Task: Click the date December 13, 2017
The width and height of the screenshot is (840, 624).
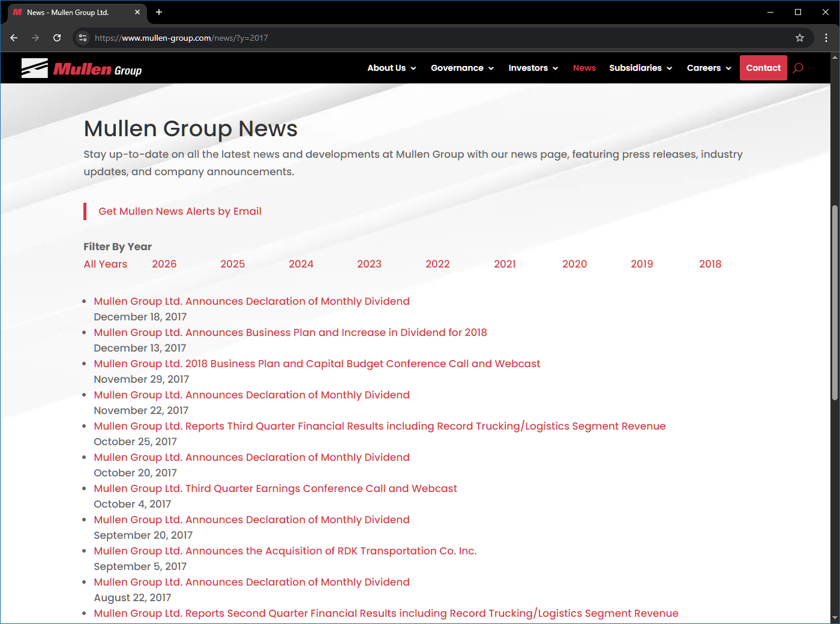Action: tap(140, 348)
